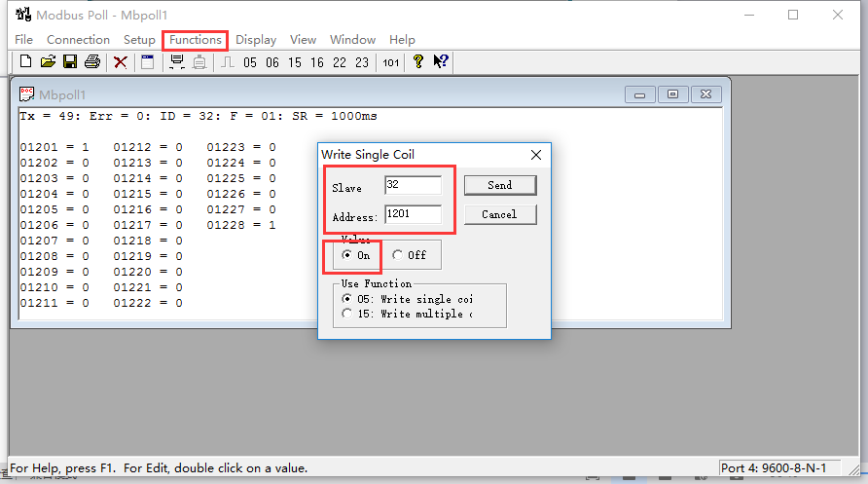Click the 101 toolbar button
Screen dimensions: 868x484
coord(391,62)
